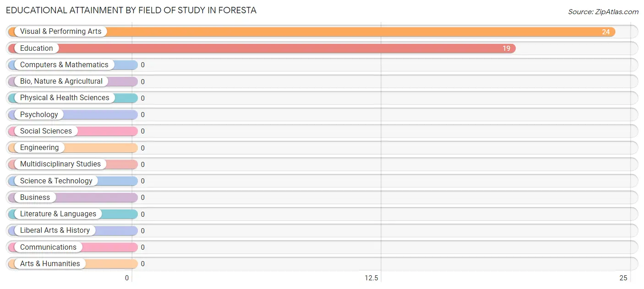The image size is (644, 289).
Task: Click the 25 axis tick label
Action: [623, 278]
